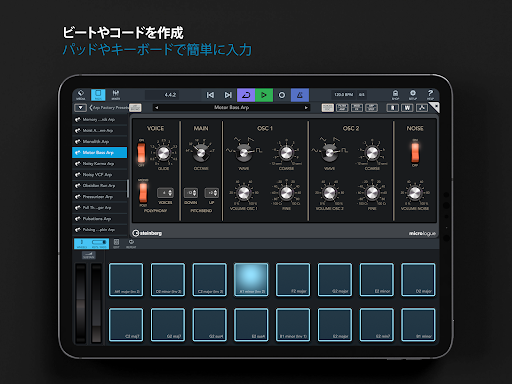Toggle the Noise on/off switch
512x384 pixels.
pyautogui.click(x=415, y=152)
